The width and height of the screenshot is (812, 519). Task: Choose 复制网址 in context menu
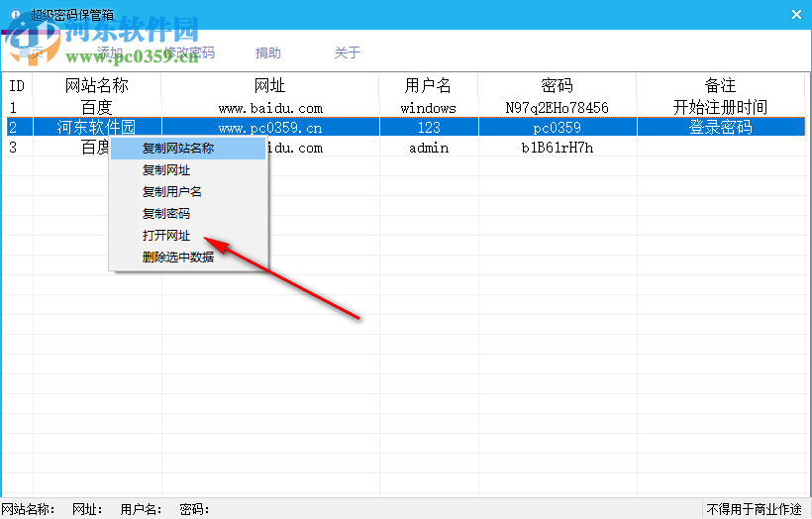pos(188,170)
